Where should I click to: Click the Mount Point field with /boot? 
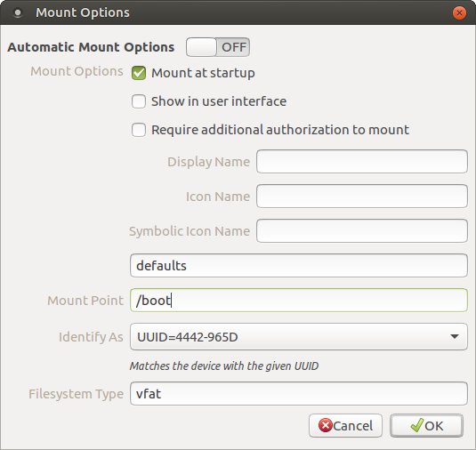tap(299, 300)
